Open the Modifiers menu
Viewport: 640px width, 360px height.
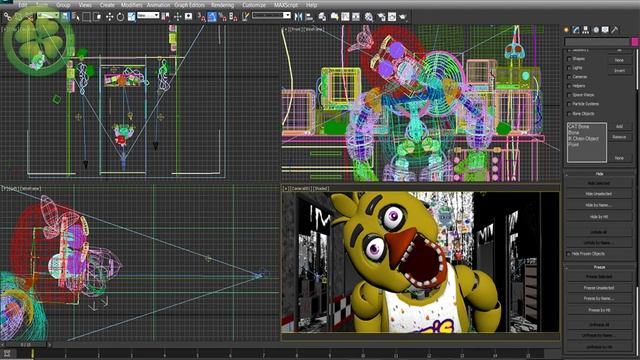click(x=131, y=5)
